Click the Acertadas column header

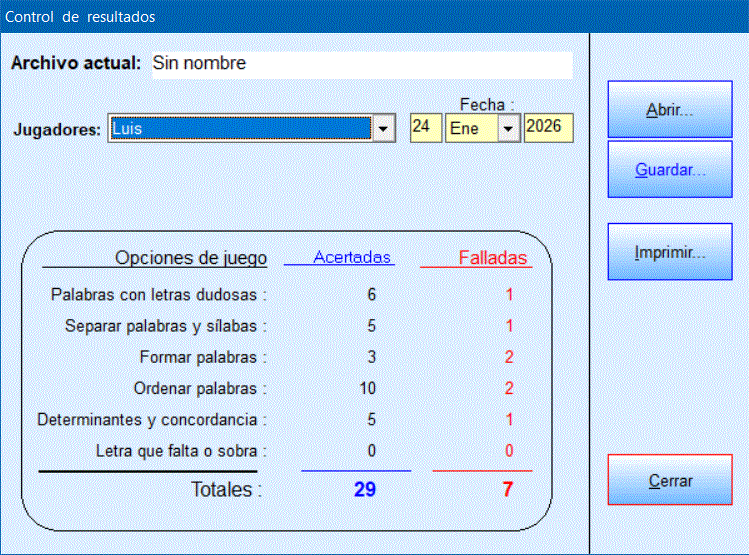[352, 257]
